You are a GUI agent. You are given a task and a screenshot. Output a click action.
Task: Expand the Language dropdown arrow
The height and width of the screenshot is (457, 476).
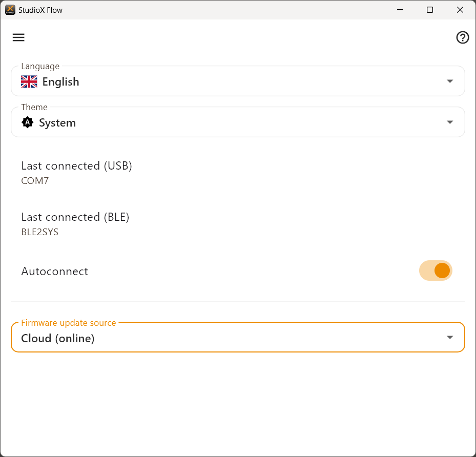(x=449, y=81)
